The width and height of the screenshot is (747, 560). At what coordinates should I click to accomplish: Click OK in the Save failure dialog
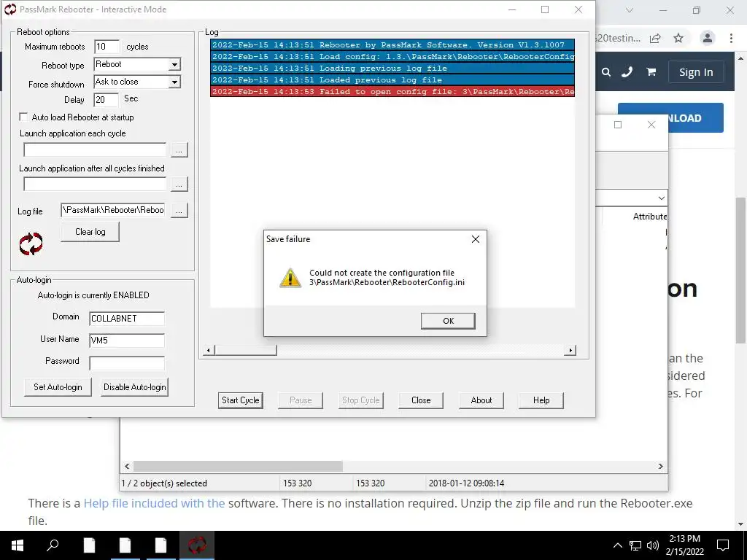[x=448, y=321]
